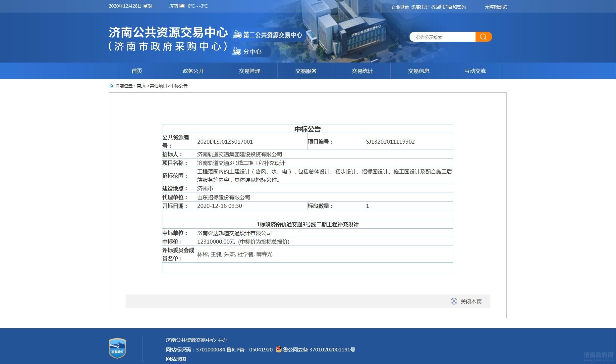Click the 企业登录 link
The image size is (616, 364).
point(400,7)
